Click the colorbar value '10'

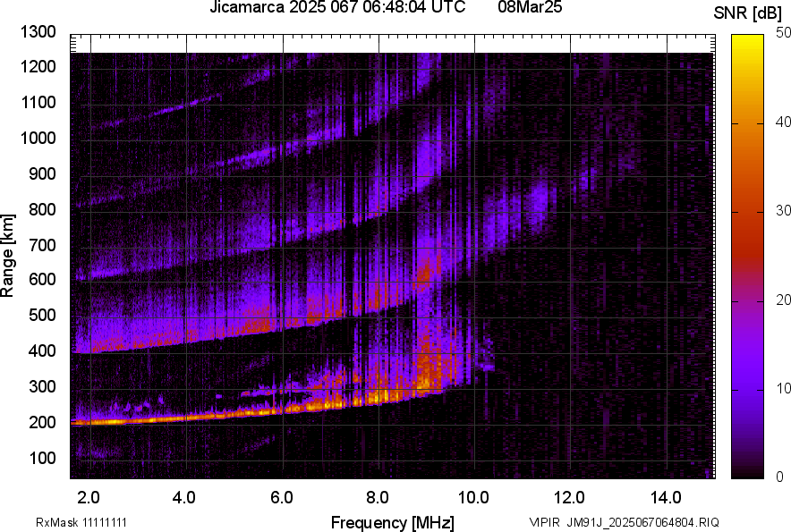(783, 388)
